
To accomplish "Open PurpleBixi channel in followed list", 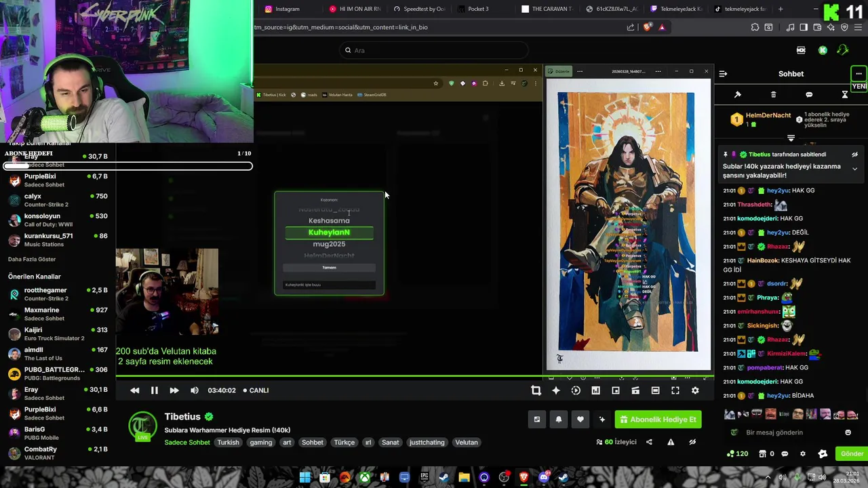I will (58, 180).
